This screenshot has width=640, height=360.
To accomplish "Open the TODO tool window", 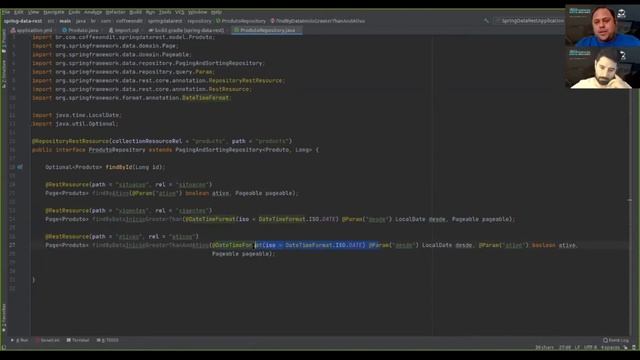I will coord(108,340).
